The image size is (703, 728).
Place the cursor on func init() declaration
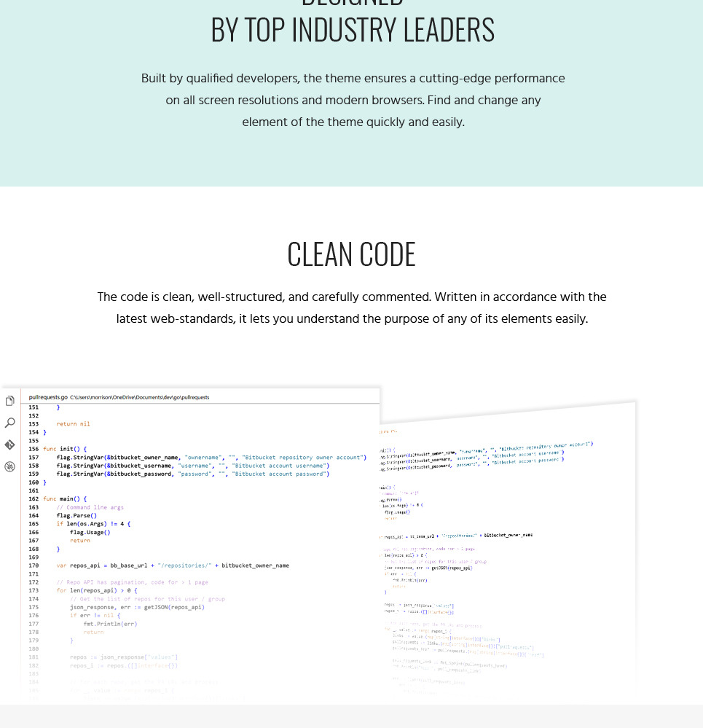[x=65, y=449]
